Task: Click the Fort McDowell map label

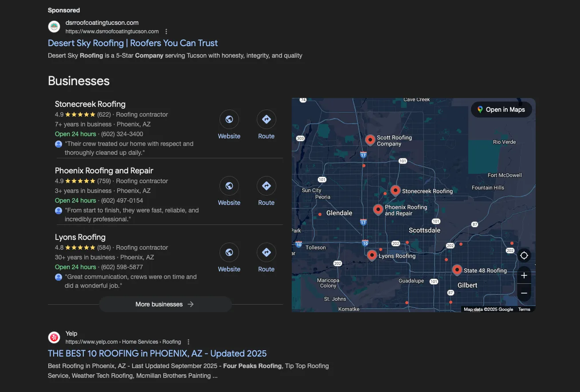Action: (x=505, y=175)
